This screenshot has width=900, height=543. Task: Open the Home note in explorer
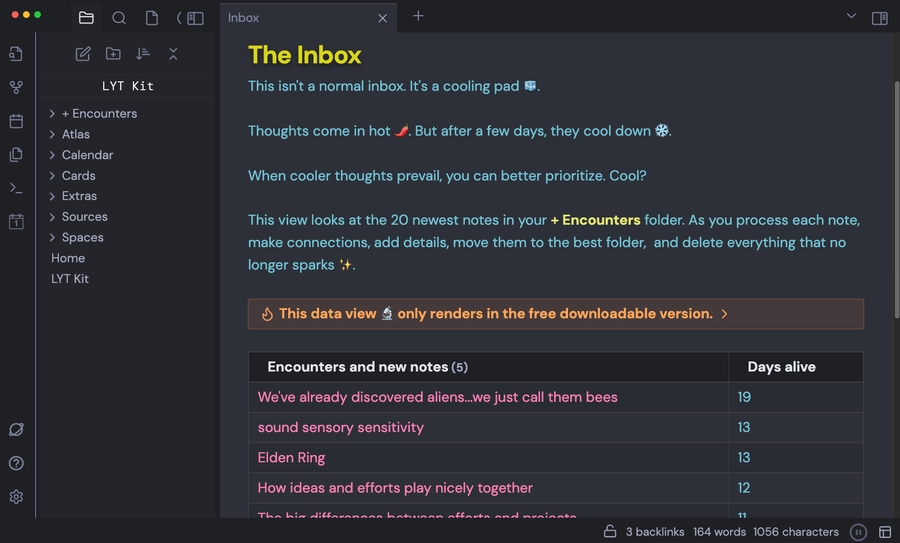68,258
